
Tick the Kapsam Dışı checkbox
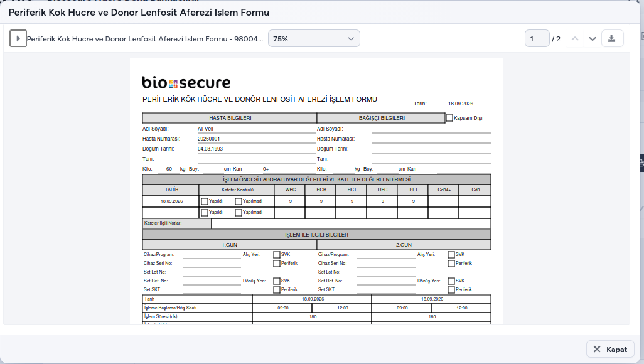449,118
